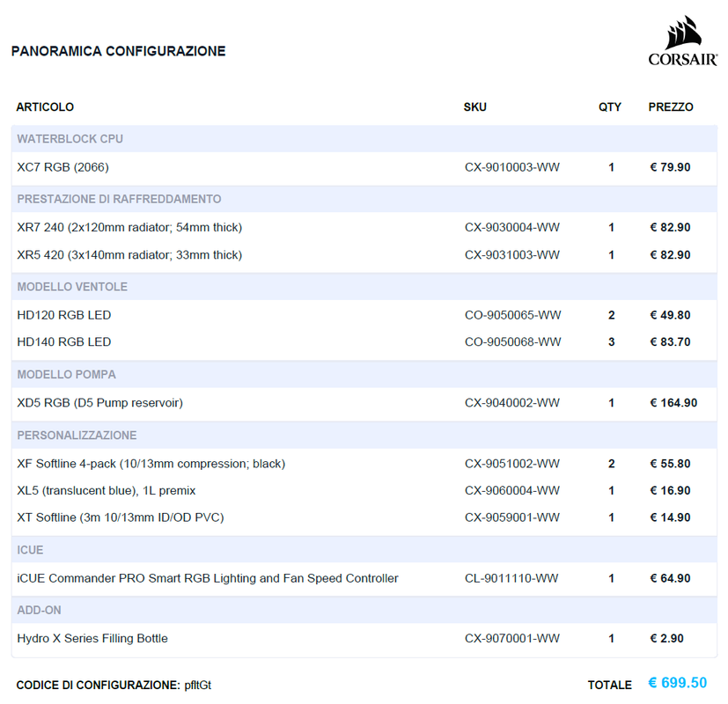Viewport: 728px width, 704px height.
Task: Click SKU CO-9050068-WW
Action: point(512,342)
